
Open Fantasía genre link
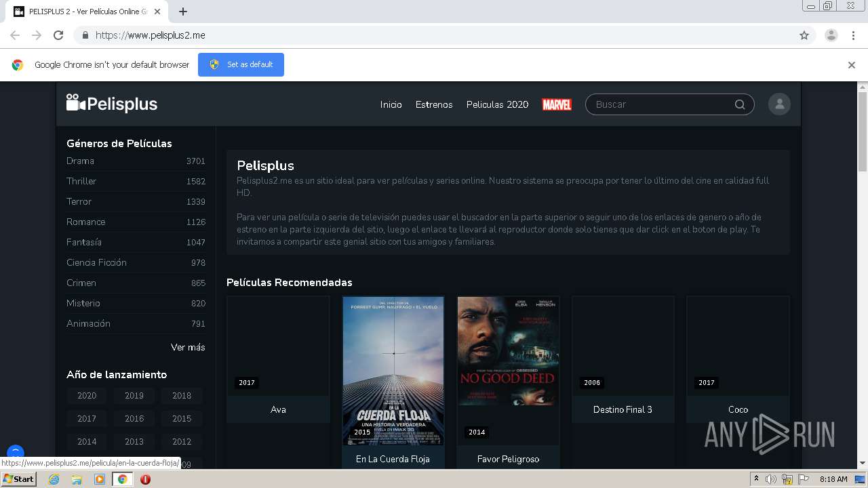point(136,242)
